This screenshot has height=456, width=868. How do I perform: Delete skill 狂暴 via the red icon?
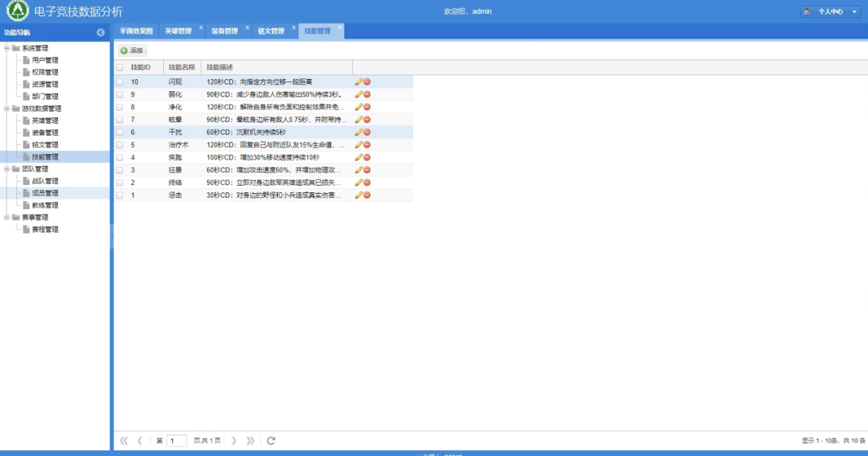click(x=367, y=170)
